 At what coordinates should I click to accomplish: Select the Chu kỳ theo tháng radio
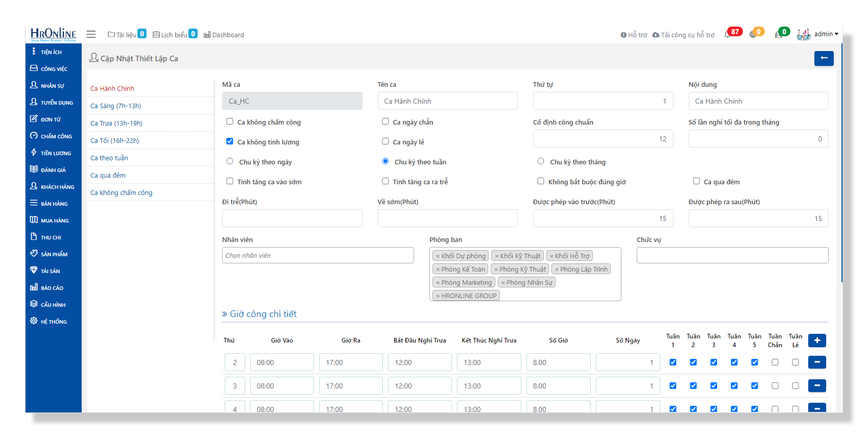541,161
